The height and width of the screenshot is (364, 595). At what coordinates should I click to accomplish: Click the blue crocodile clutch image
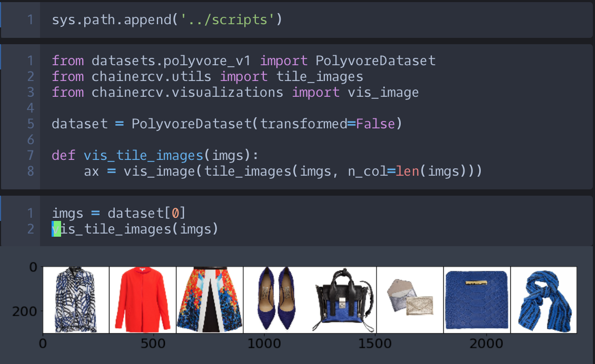click(x=477, y=300)
